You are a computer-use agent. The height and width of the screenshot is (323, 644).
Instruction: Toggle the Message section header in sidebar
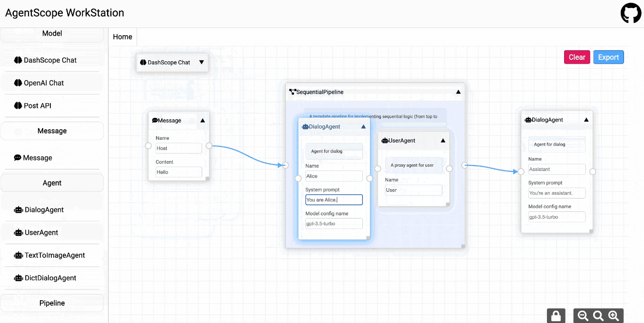[x=52, y=131]
